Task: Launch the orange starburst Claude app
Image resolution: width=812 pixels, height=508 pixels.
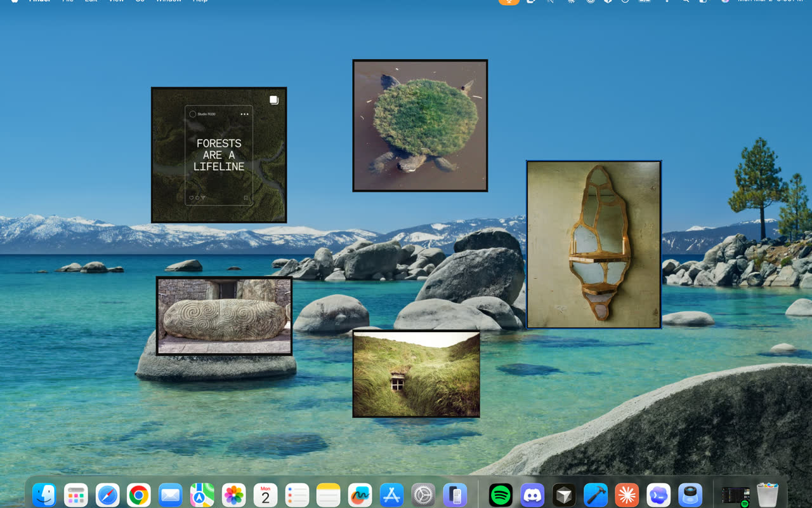Action: pyautogui.click(x=627, y=495)
